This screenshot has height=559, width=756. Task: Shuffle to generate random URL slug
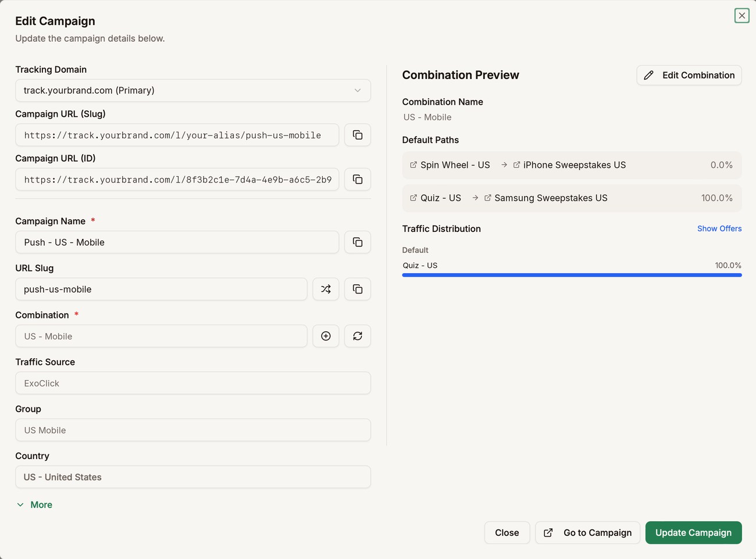point(326,289)
